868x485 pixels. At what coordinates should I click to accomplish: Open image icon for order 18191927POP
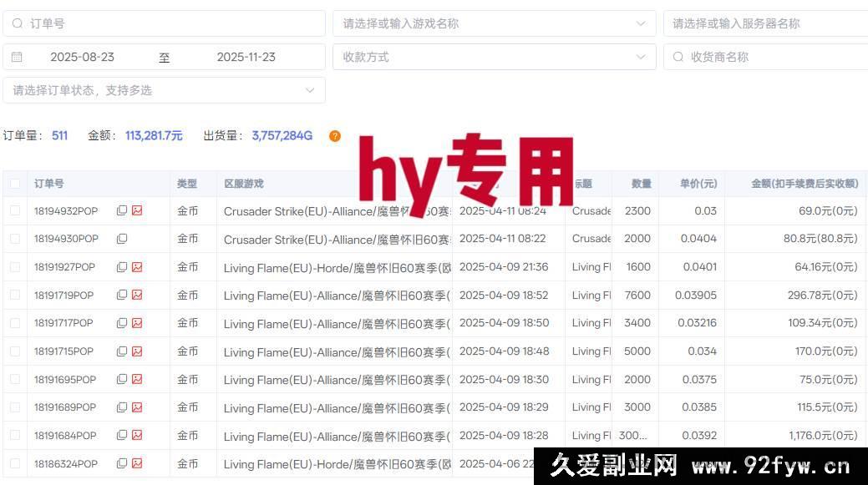pos(137,267)
